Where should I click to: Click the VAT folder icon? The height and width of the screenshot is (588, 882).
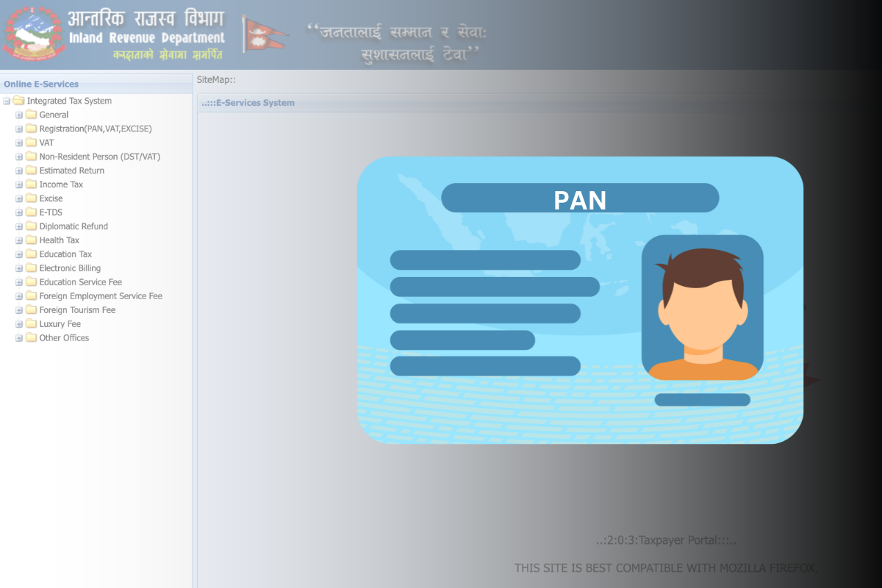[x=31, y=142]
